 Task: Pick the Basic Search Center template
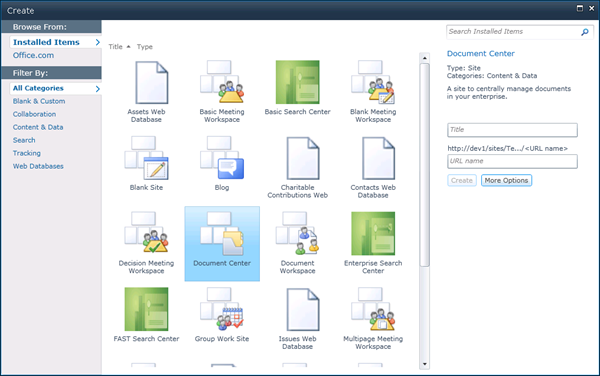coord(297,82)
